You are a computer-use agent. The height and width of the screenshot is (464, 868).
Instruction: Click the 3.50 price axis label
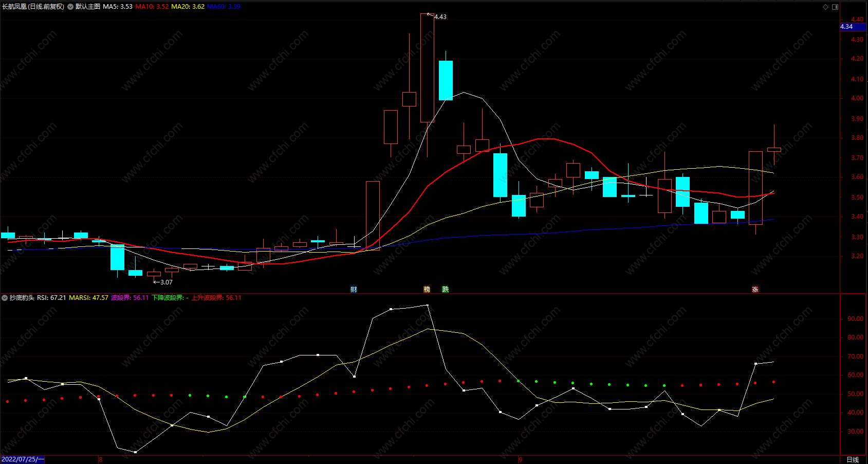coord(857,198)
